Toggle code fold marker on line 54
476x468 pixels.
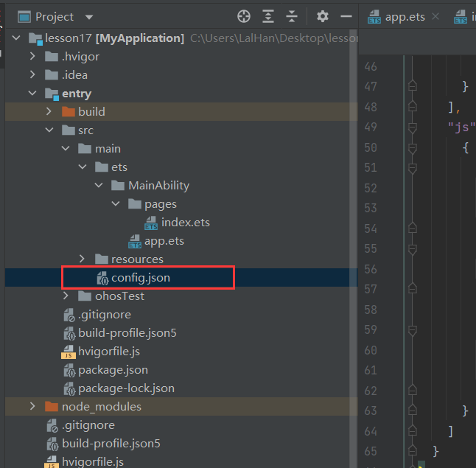412,228
